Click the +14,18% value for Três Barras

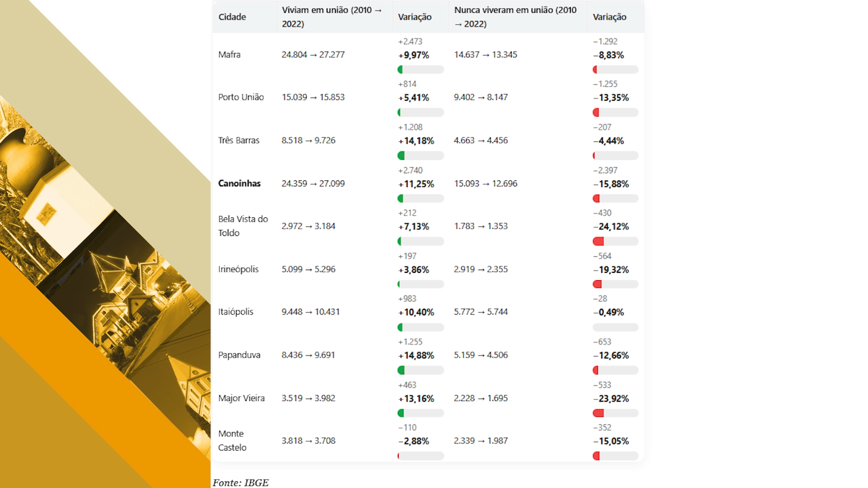coord(416,141)
